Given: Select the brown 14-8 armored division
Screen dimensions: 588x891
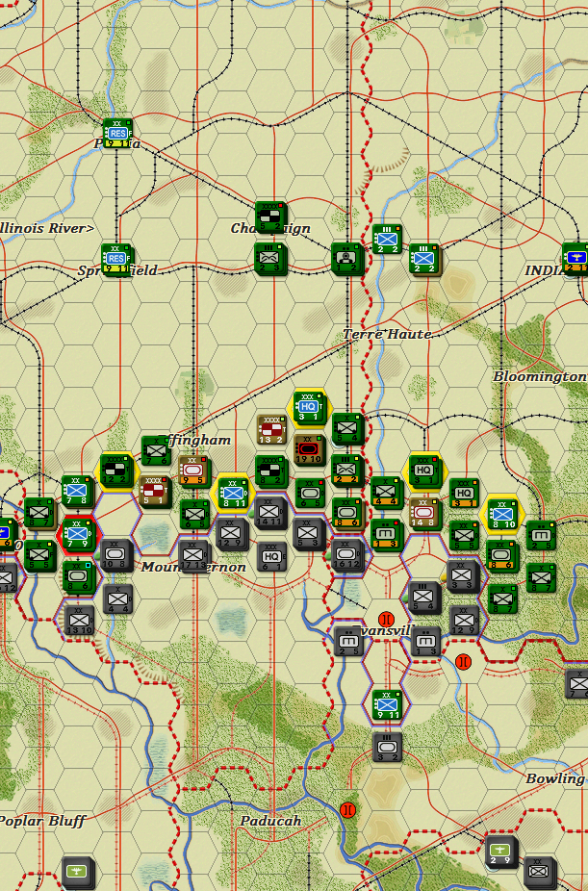Looking at the screenshot, I should (425, 513).
